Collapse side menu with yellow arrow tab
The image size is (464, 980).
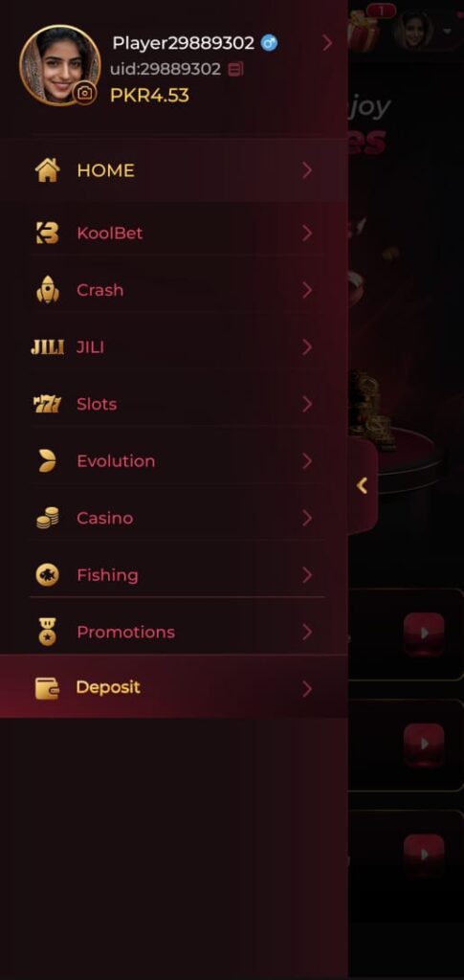pyautogui.click(x=363, y=485)
